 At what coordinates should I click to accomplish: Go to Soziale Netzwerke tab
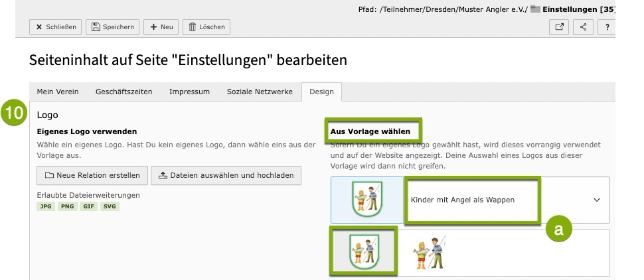(260, 92)
